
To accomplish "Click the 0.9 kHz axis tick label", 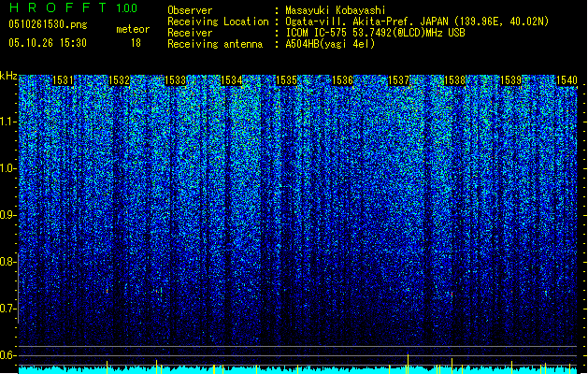I will (x=7, y=215).
